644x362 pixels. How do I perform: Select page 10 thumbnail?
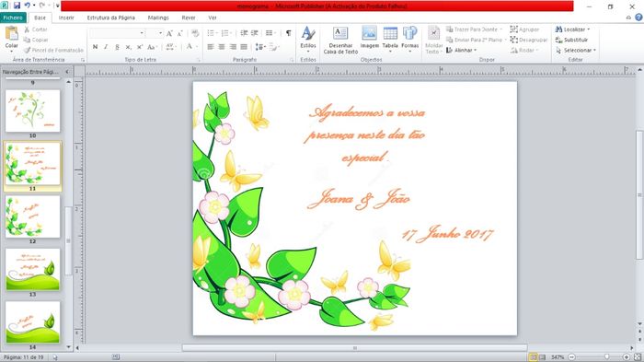[x=32, y=111]
